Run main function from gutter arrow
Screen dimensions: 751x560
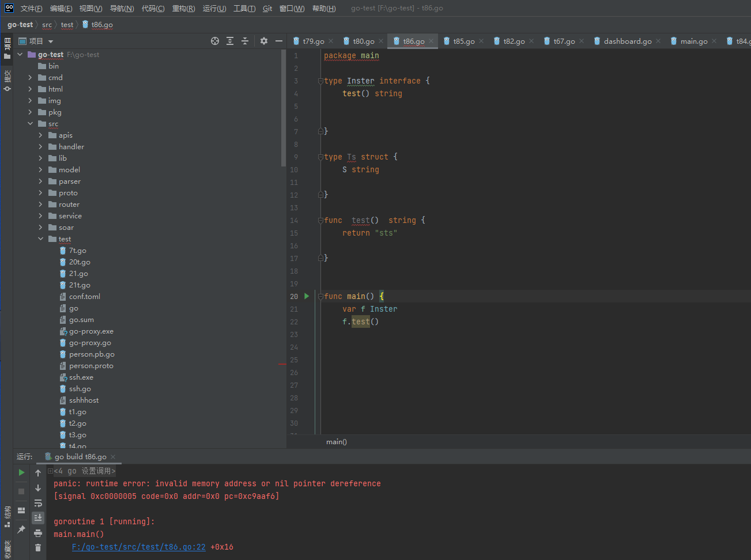click(307, 296)
